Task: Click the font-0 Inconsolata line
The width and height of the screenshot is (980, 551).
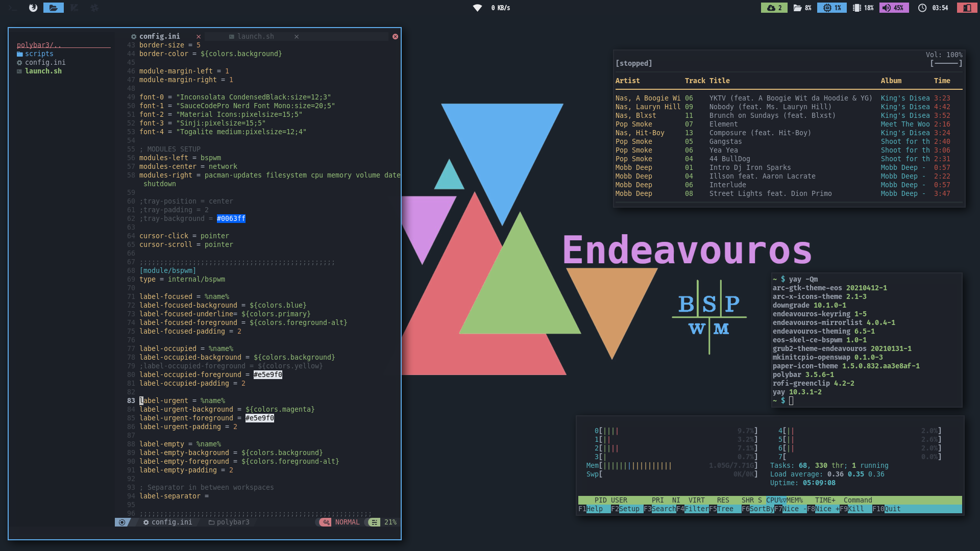Action: (x=235, y=97)
